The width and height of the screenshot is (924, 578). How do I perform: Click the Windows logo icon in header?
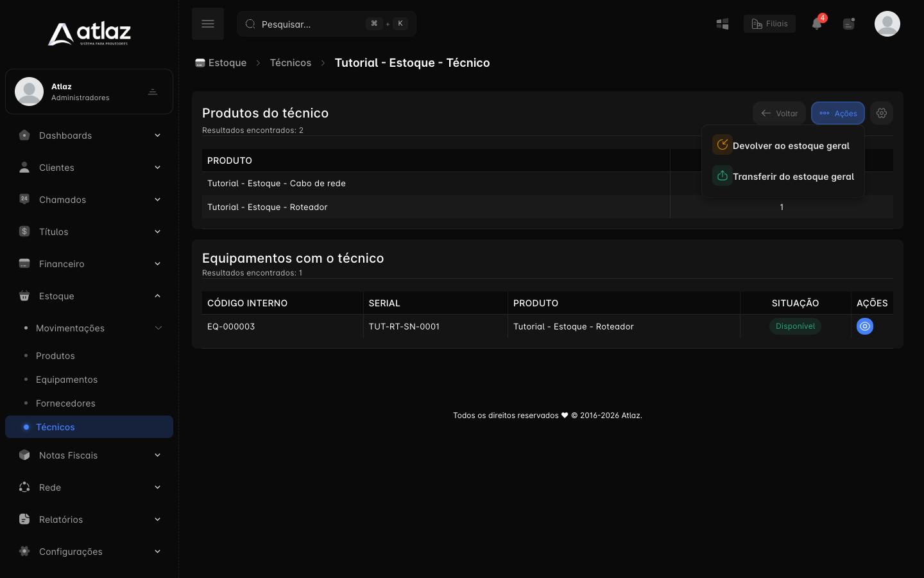pyautogui.click(x=723, y=24)
